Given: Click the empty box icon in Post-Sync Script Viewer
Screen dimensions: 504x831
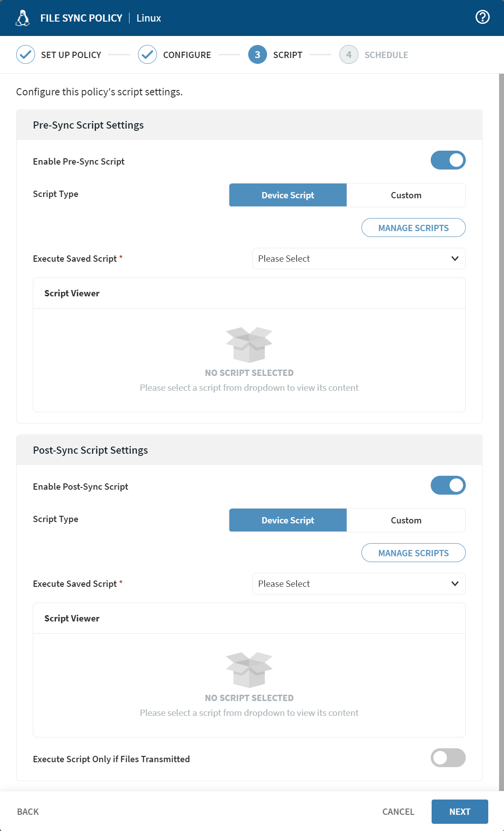Looking at the screenshot, I should click(x=249, y=670).
